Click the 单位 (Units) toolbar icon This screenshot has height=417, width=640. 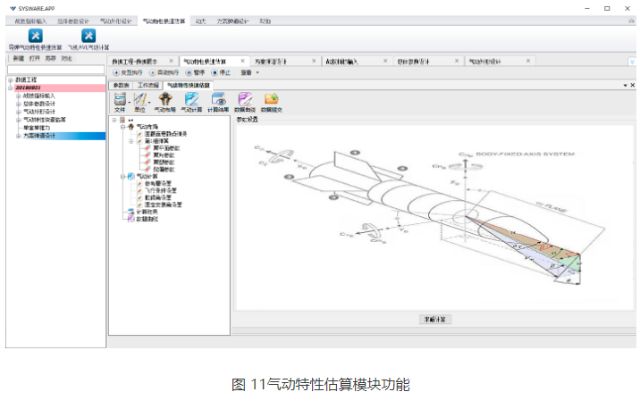142,101
